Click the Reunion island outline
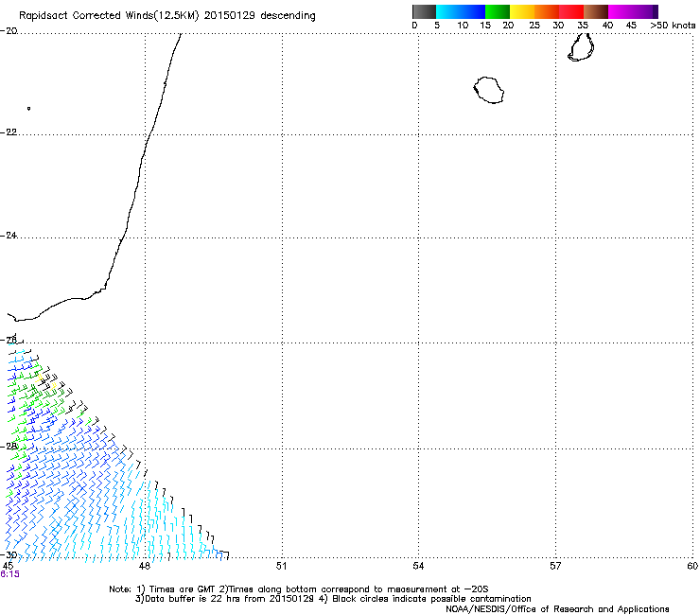This screenshot has height=615, width=700. pos(489,90)
